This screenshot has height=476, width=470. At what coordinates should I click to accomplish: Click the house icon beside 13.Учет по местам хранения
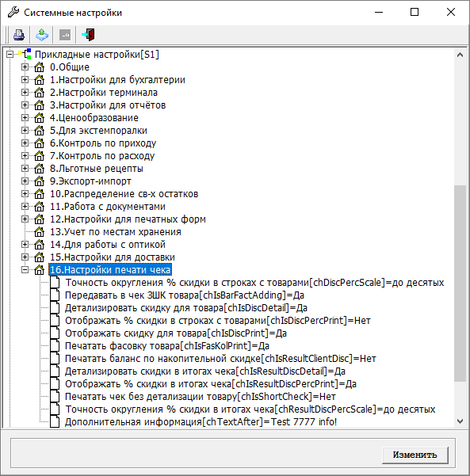[39, 232]
